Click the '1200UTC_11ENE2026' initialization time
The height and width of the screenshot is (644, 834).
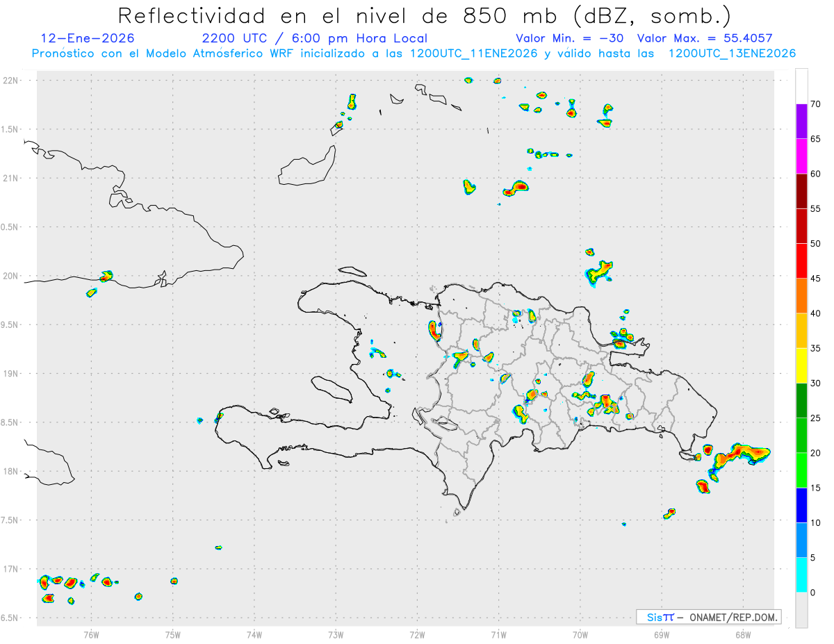click(x=474, y=53)
